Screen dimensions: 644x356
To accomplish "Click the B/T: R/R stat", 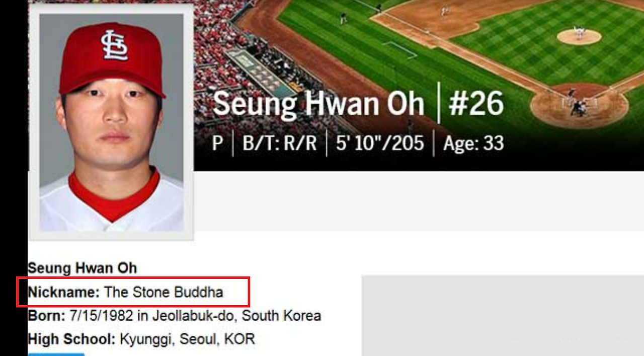I will [x=280, y=144].
